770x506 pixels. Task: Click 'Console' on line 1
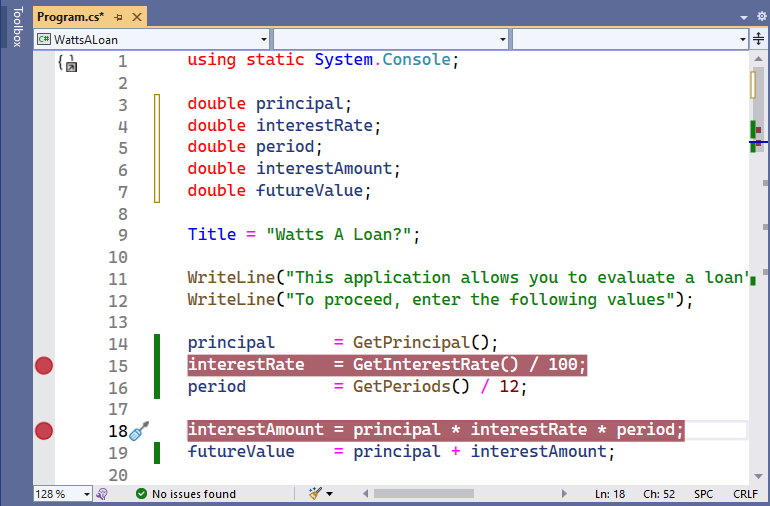(416, 60)
